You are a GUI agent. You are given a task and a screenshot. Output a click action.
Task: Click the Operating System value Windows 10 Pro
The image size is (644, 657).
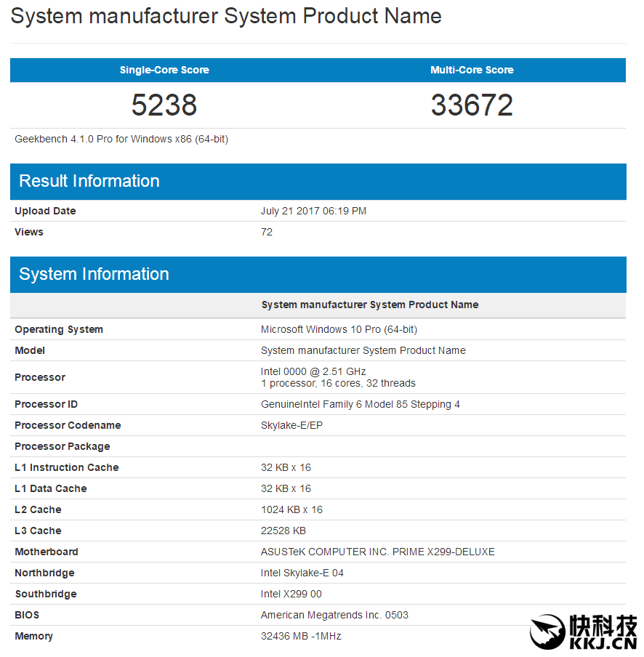pos(339,329)
